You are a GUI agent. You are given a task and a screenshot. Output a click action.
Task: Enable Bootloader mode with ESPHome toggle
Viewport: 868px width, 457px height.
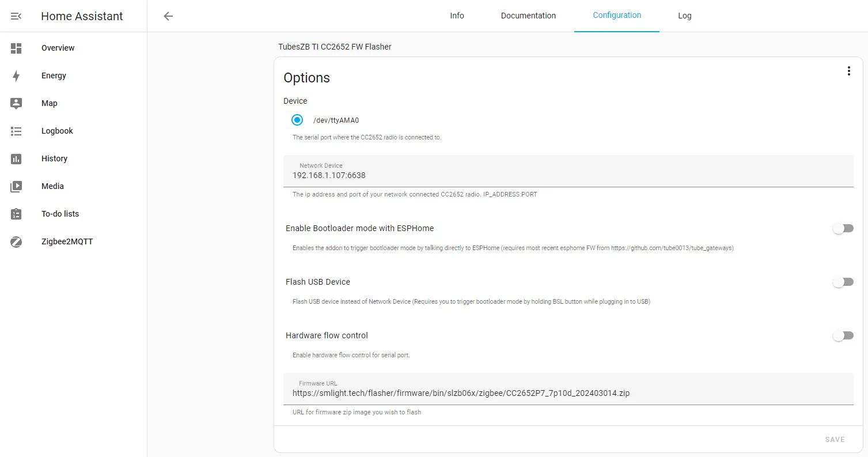pyautogui.click(x=843, y=229)
